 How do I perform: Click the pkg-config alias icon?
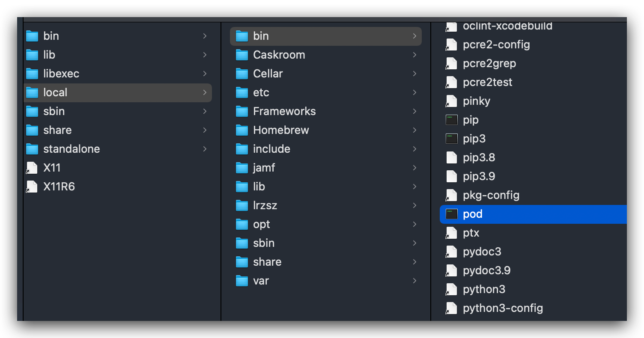click(452, 195)
